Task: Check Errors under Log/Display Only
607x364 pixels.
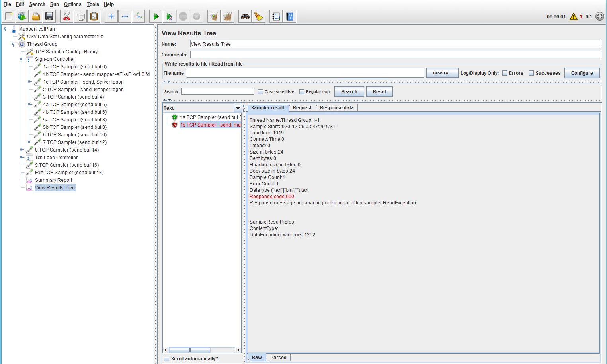Action: (x=506, y=73)
